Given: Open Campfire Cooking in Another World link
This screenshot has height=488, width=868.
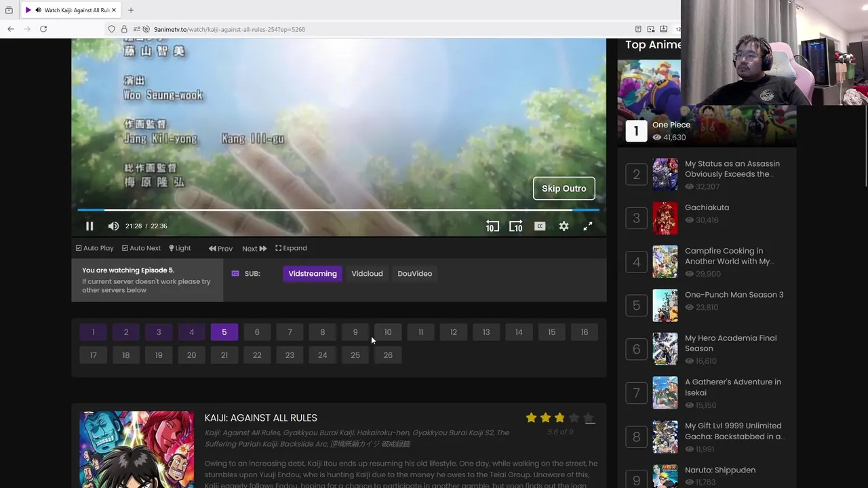Looking at the screenshot, I should pos(729,256).
